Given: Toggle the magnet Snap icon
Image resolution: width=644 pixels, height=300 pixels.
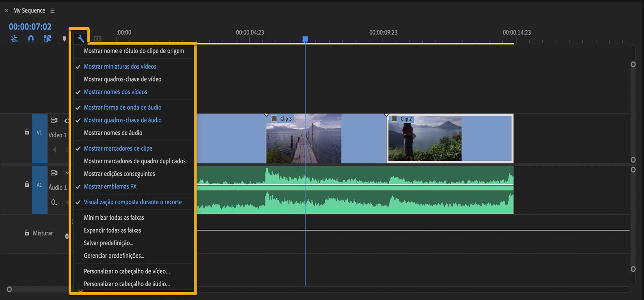Looking at the screenshot, I should [31, 39].
